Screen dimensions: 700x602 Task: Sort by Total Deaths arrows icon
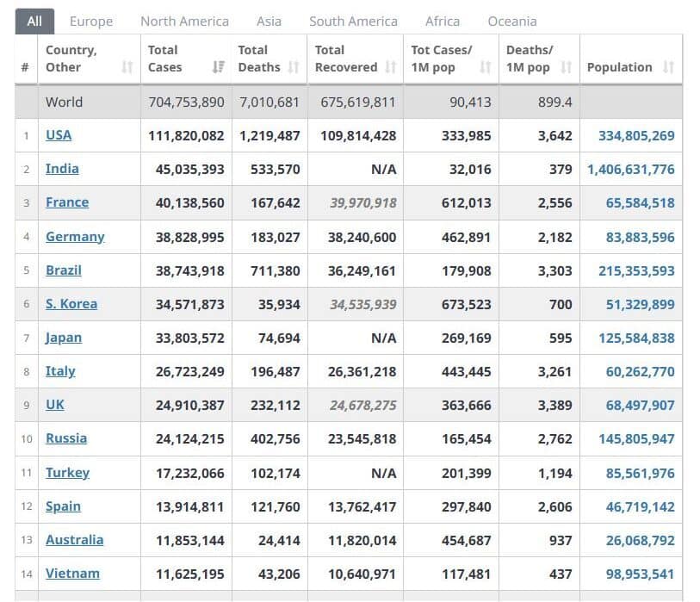(x=294, y=67)
